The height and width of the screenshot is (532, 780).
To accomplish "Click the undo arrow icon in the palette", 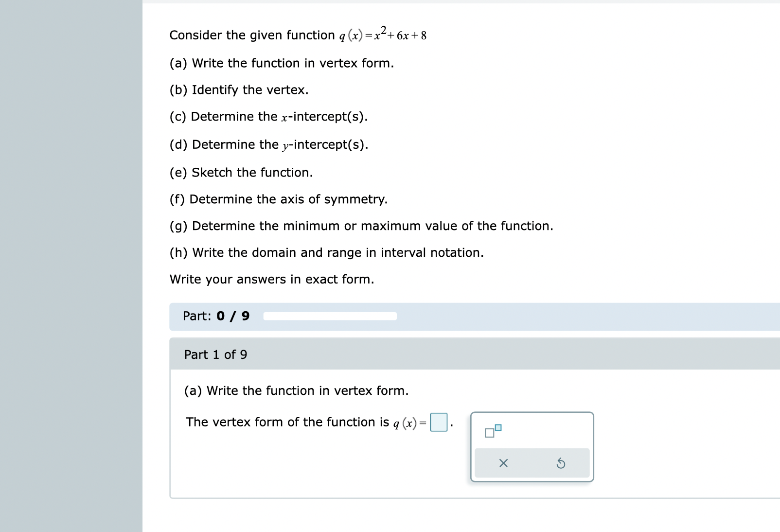I will click(x=561, y=463).
